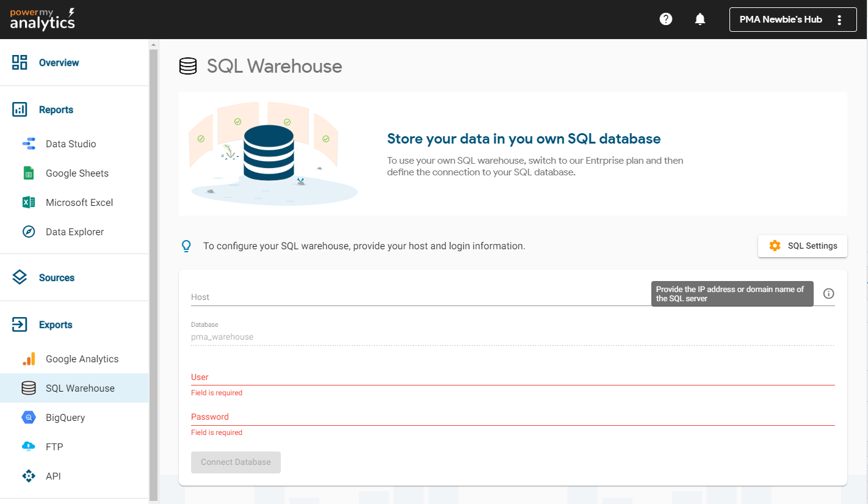Viewport: 868px width, 504px height.
Task: Open Data Explorer compass icon
Action: tap(29, 232)
